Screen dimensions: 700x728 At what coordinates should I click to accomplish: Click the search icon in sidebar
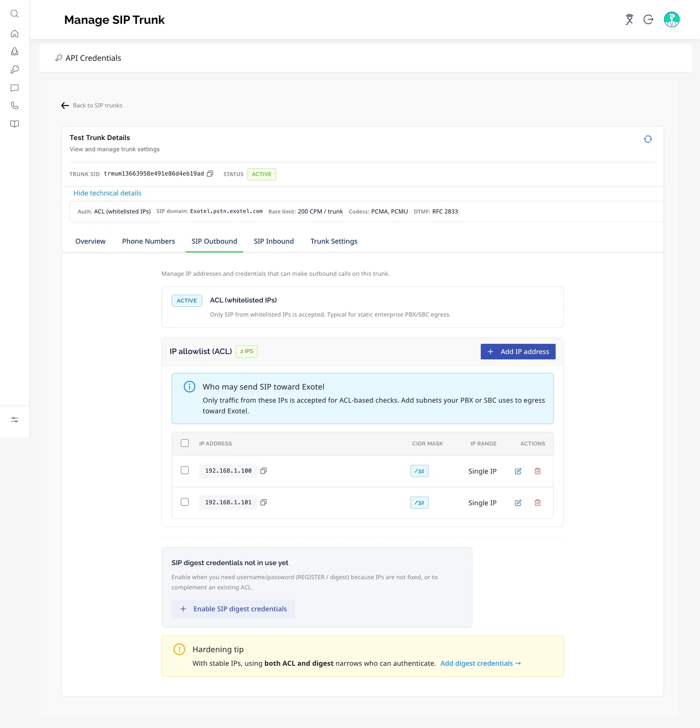pyautogui.click(x=15, y=14)
